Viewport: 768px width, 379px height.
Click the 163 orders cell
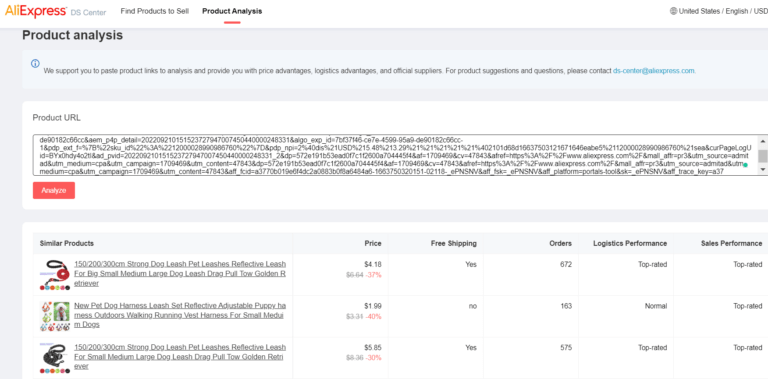[x=566, y=306]
